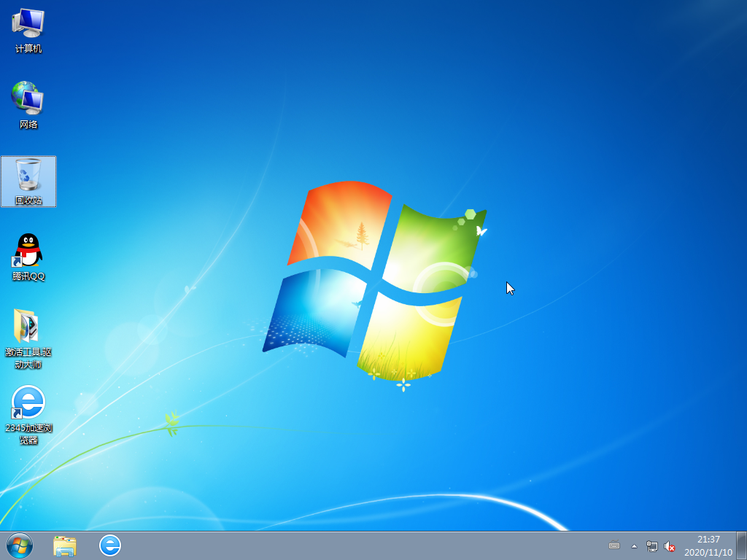This screenshot has height=560, width=747.
Task: Click the Show desktop button
Action: coord(741,545)
